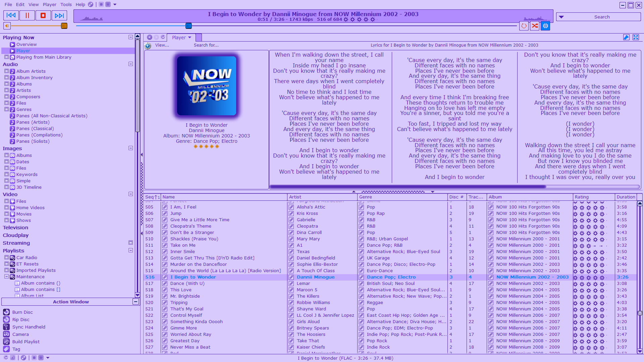Skip to the next track
Image resolution: width=644 pixels, height=362 pixels.
click(59, 15)
